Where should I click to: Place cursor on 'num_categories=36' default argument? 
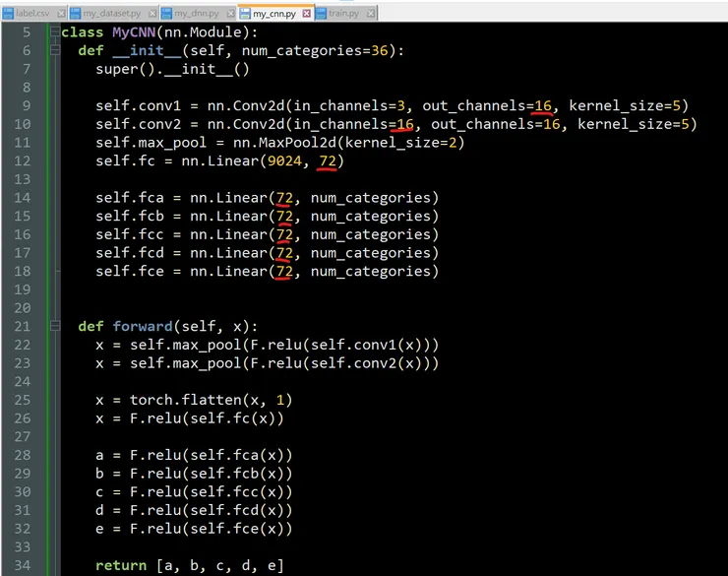(x=315, y=50)
